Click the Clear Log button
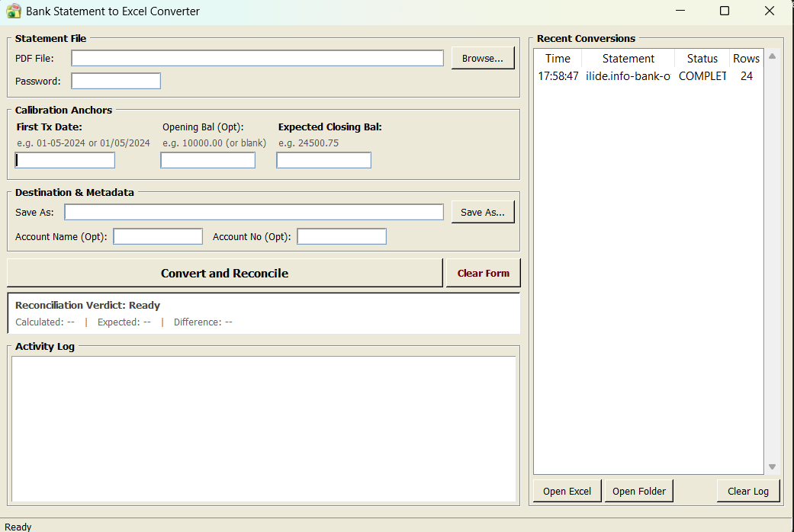The image size is (794, 532). point(748,491)
